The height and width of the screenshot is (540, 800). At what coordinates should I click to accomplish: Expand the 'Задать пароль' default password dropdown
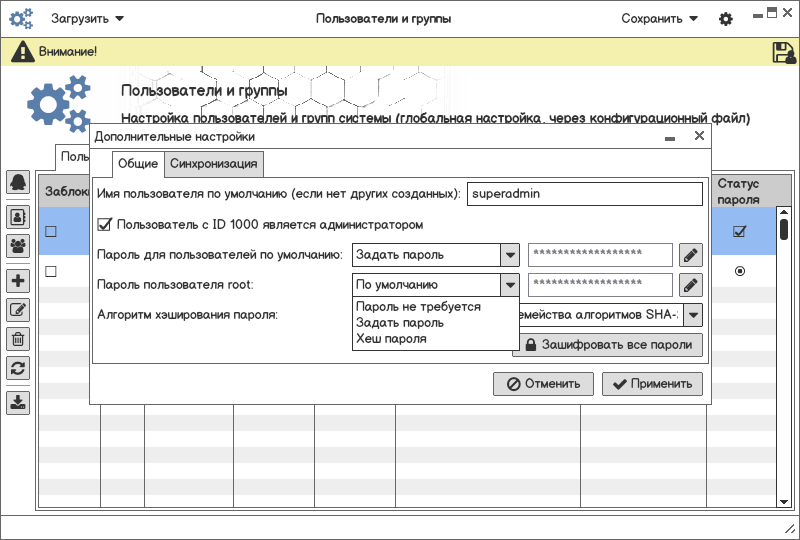[510, 255]
